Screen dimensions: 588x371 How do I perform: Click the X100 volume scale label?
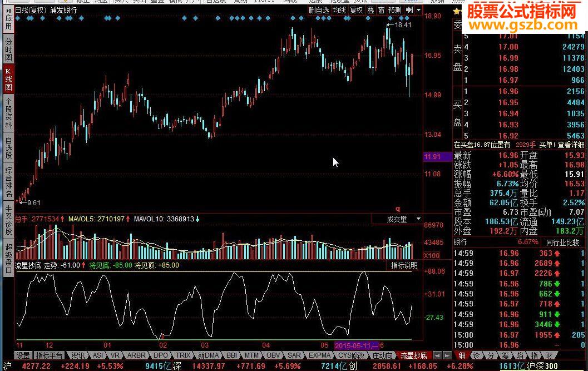[x=432, y=256]
